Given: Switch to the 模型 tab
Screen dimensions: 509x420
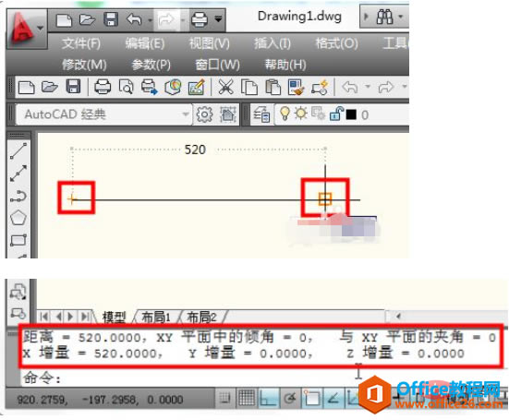Looking at the screenshot, I should click(114, 317).
